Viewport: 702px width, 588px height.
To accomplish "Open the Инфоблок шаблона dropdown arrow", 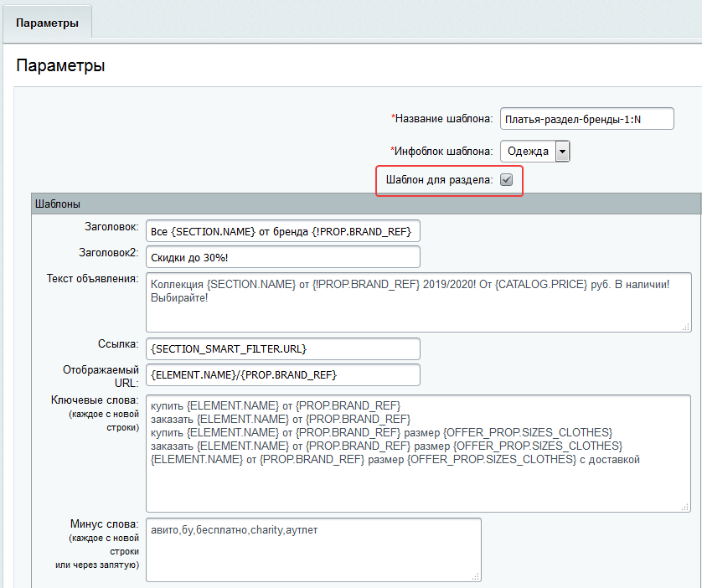I will coord(562,152).
